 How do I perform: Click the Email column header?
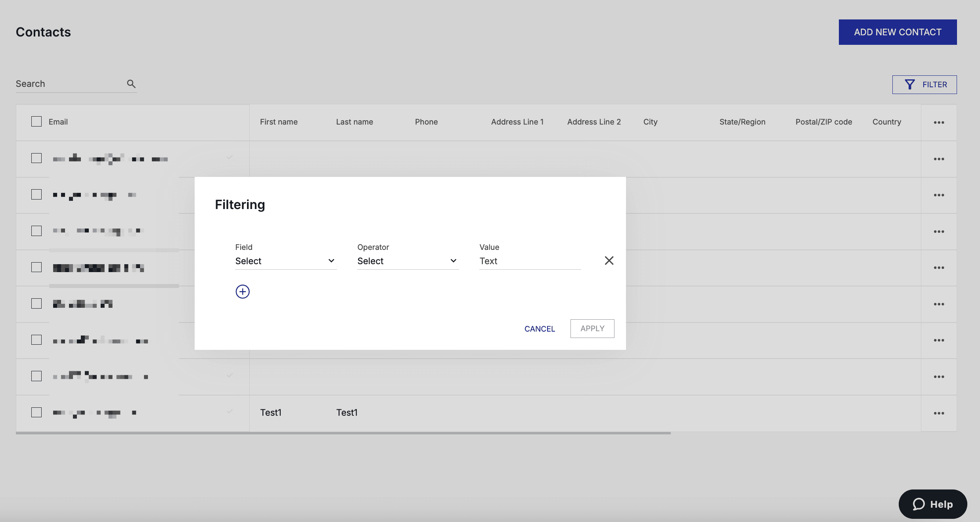click(58, 122)
